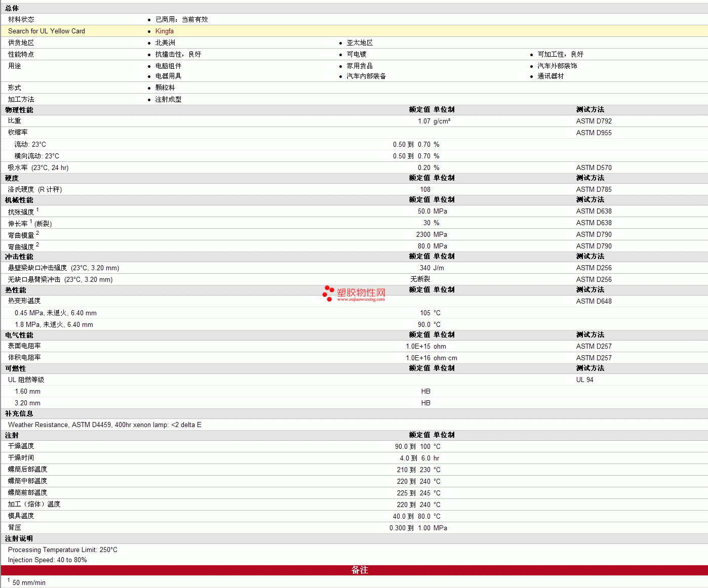Select '1.8 MPa, 未退火, 6.40 mm' row
Screen dimensions: 708x588
354,324
